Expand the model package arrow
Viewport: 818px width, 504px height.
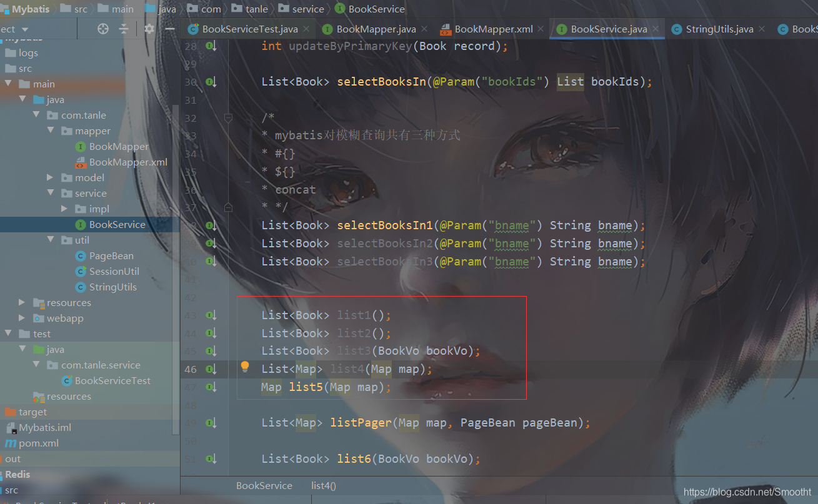point(51,177)
